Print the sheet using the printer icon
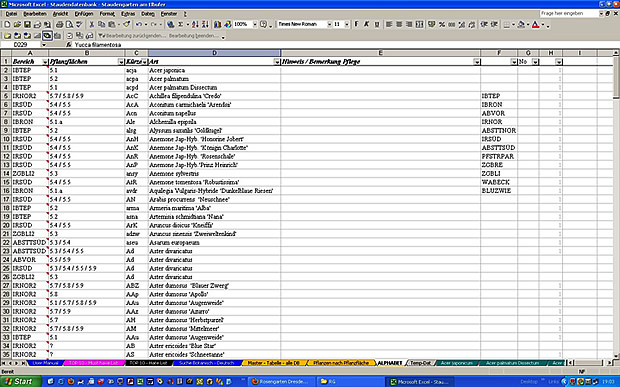The image size is (620, 387). click(59, 25)
